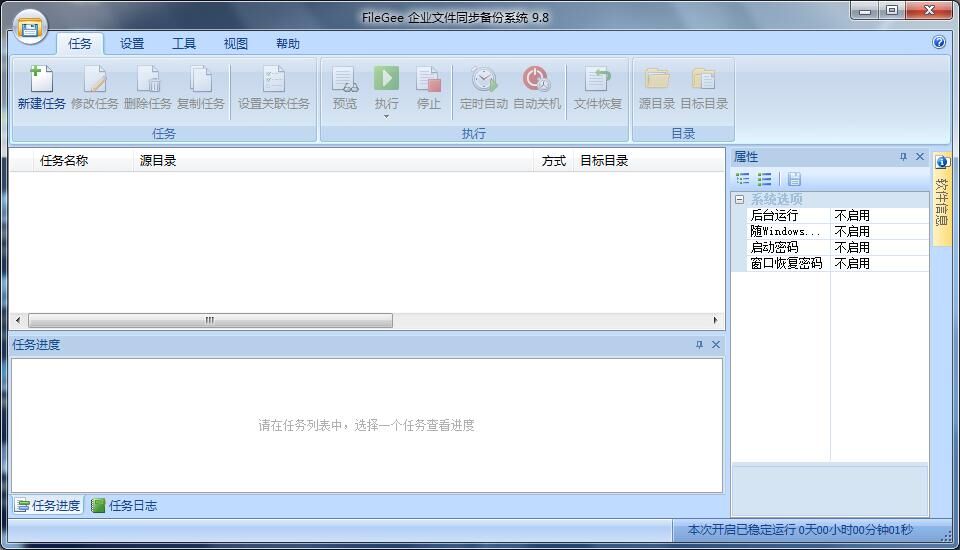Click the 不启用 value for 随Windows...

852,231
